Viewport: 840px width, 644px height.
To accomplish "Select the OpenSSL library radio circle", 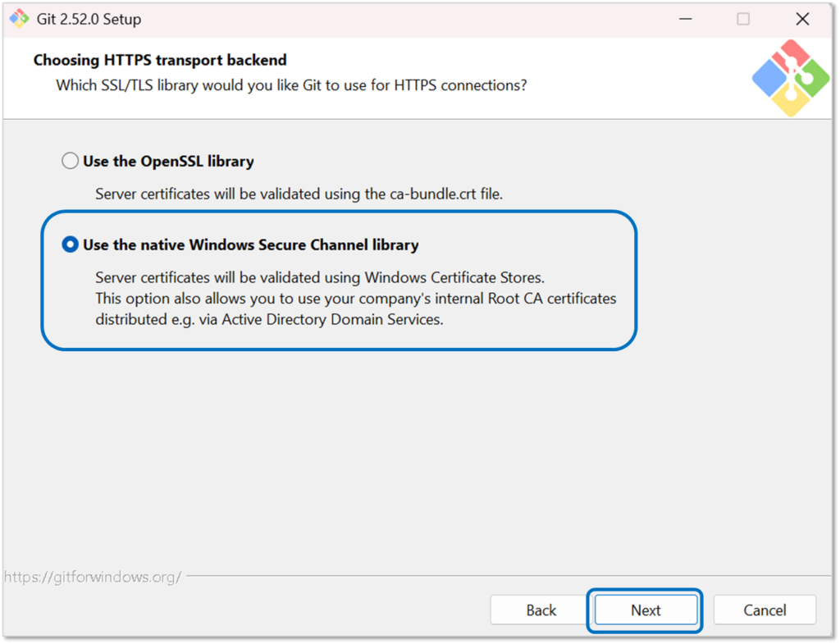I will [x=71, y=162].
